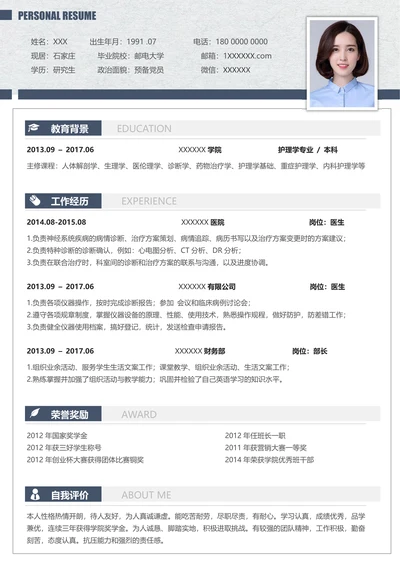This screenshot has height=565, width=400.
Task: Click 2011 年获营销大赛一等奖 entry
Action: point(266,448)
